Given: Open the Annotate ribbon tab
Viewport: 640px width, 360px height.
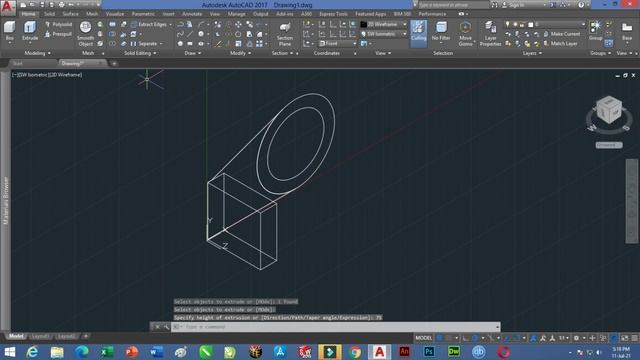Looking at the screenshot, I should (192, 14).
